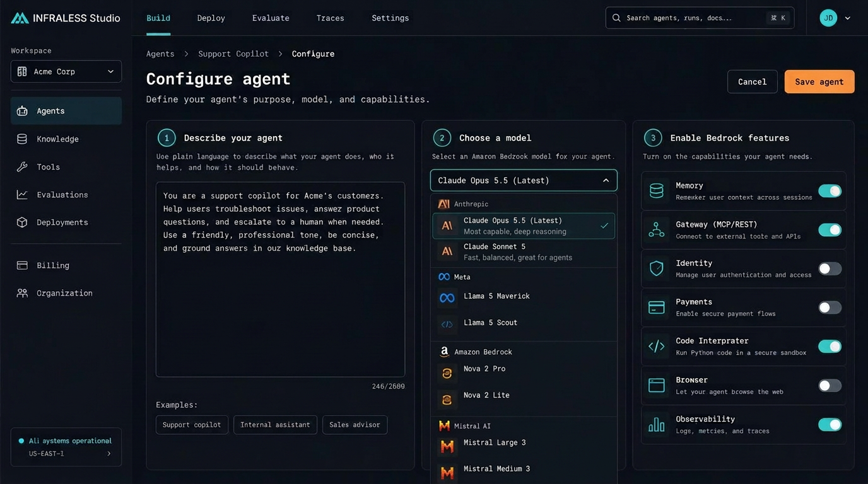868x484 pixels.
Task: Switch off the Observability toggle
Action: 830,425
